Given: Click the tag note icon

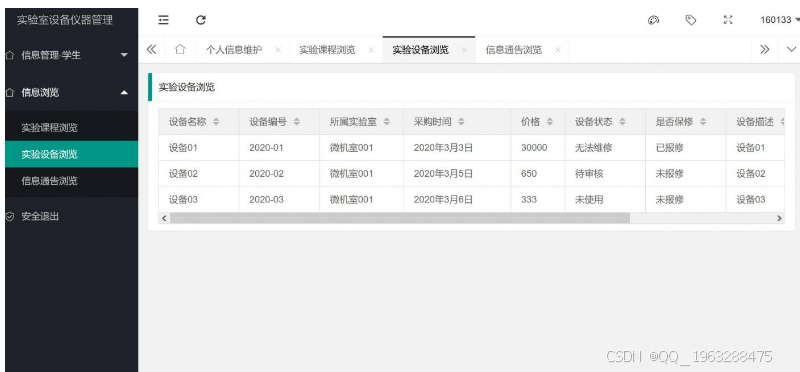Looking at the screenshot, I should point(690,20).
